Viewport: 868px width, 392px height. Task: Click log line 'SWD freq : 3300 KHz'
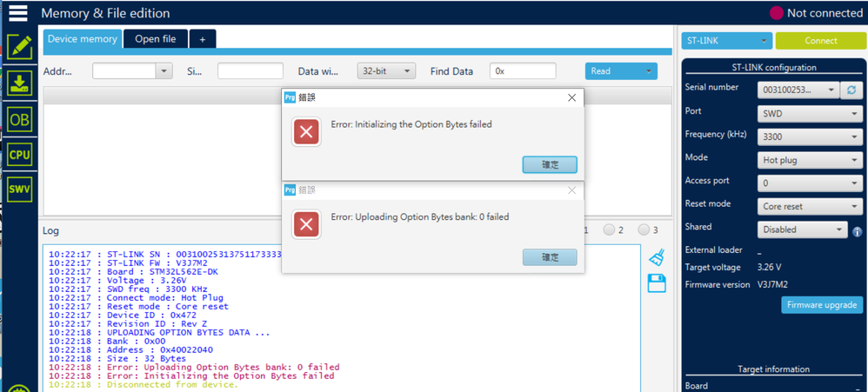pos(128,289)
